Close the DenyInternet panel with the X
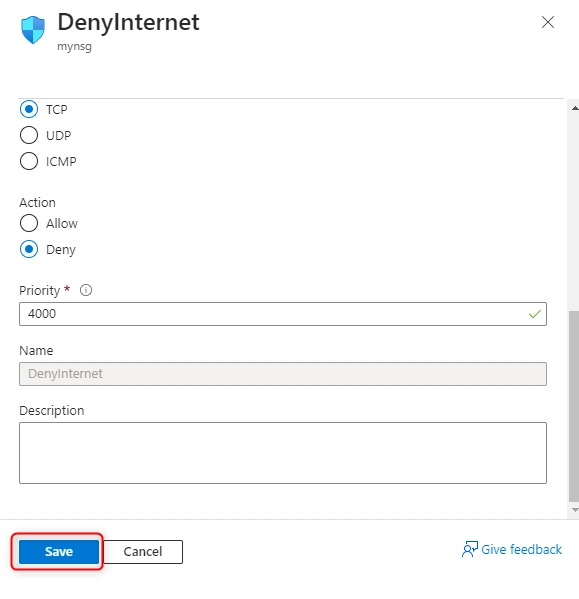The image size is (579, 599). pyautogui.click(x=548, y=22)
